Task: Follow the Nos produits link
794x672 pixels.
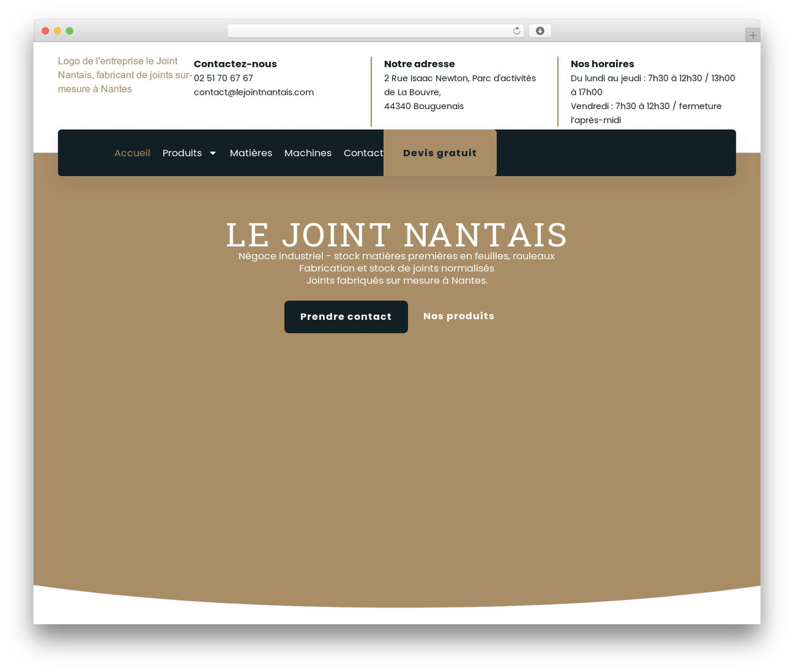Action: (x=459, y=316)
